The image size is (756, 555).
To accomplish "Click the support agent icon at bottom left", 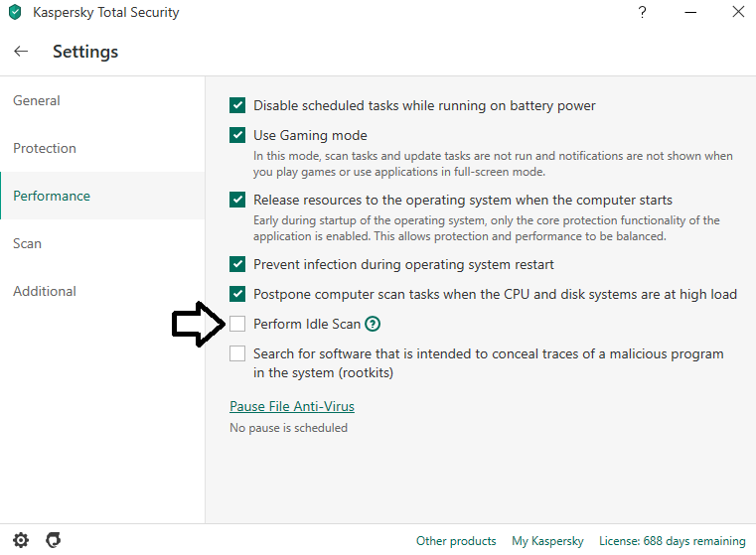I will pos(53,540).
